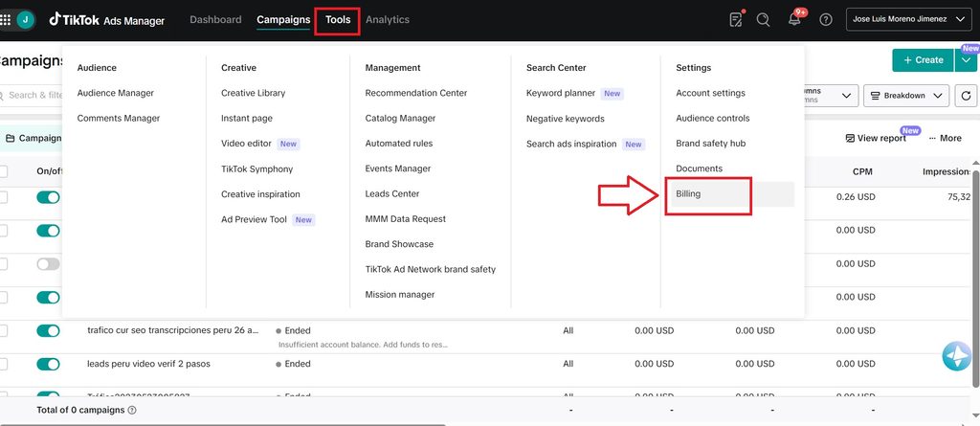Select all campaigns header checkbox
Screen dimensions: 980x426
pyautogui.click(x=3, y=171)
